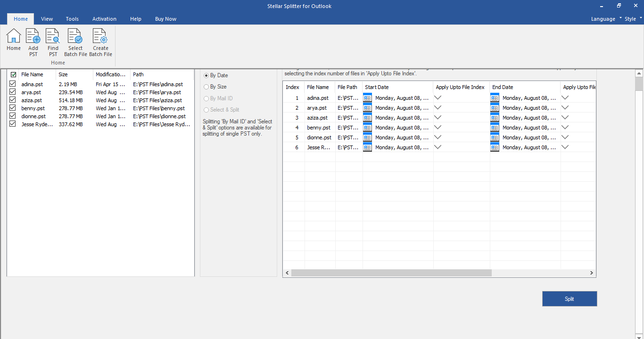Select the 239.54 MB size cell
This screenshot has height=339, width=644.
point(71,92)
